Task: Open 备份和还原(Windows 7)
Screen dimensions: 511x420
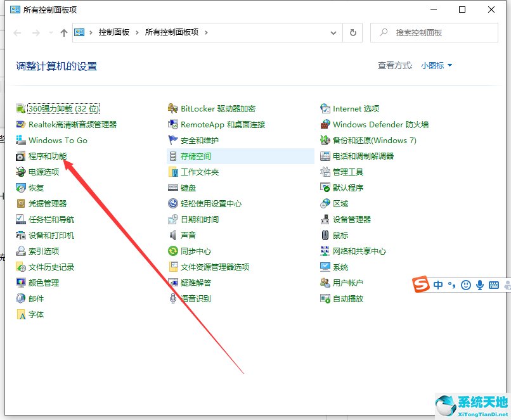Action: [375, 140]
